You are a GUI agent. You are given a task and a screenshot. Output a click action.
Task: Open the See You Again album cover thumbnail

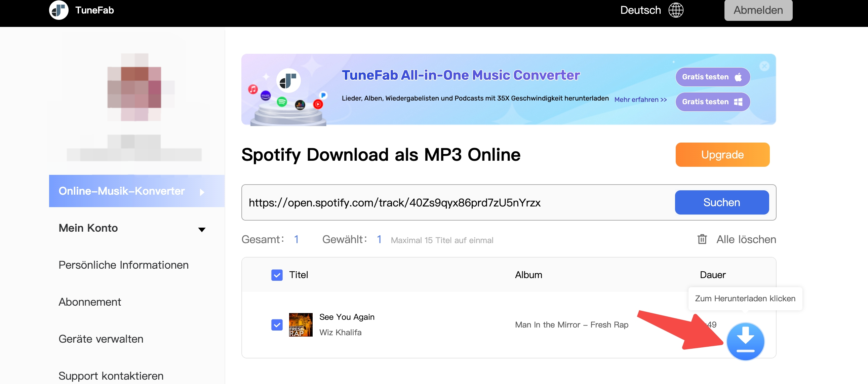[x=301, y=325]
